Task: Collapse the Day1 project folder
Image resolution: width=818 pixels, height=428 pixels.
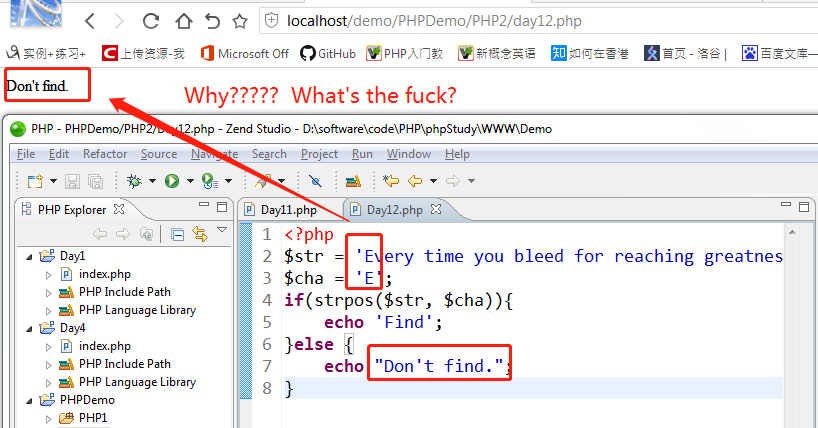Action: [x=30, y=256]
